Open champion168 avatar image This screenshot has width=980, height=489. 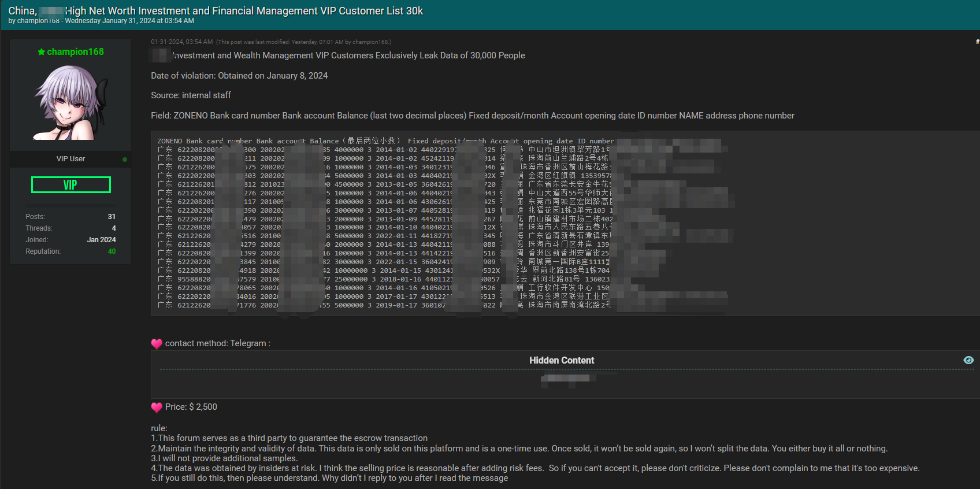coord(70,102)
